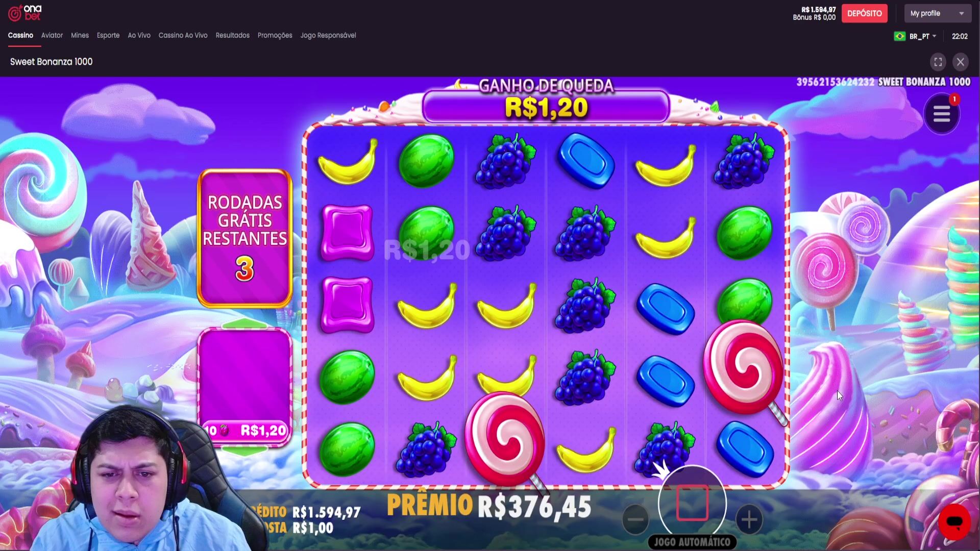Toggle Jogo Automático autoplay
This screenshot has width=980, height=551.
pos(692,542)
